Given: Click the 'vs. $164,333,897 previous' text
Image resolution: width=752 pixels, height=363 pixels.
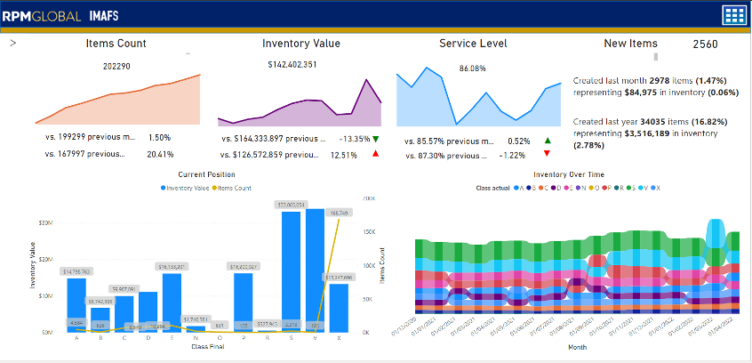Looking at the screenshot, I should 273,139.
